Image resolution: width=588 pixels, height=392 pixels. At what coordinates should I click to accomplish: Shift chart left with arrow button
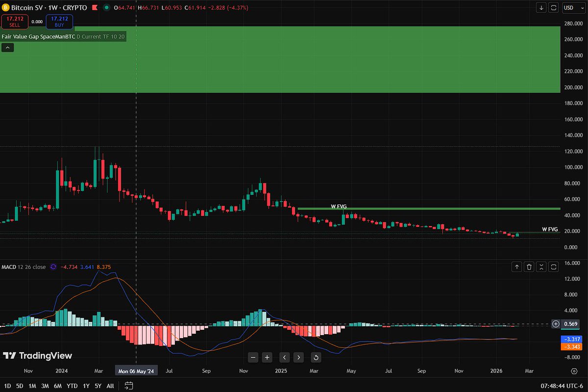[285, 357]
